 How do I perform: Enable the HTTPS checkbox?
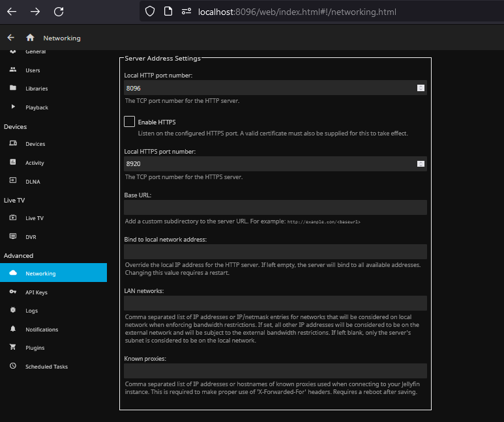[130, 122]
